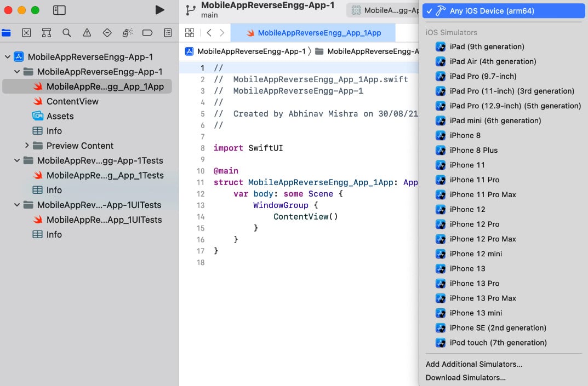
Task: Pick the iPhone 11 Pro simulator
Action: (504, 180)
